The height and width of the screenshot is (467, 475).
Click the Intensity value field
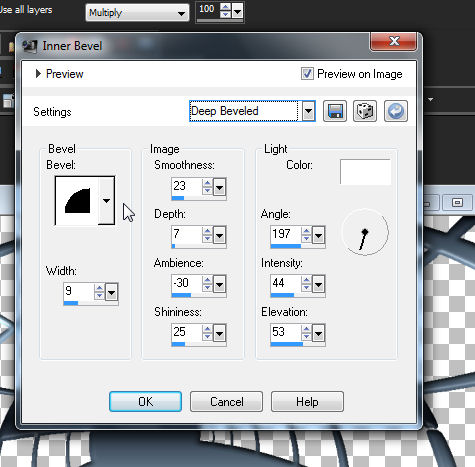pyautogui.click(x=286, y=284)
